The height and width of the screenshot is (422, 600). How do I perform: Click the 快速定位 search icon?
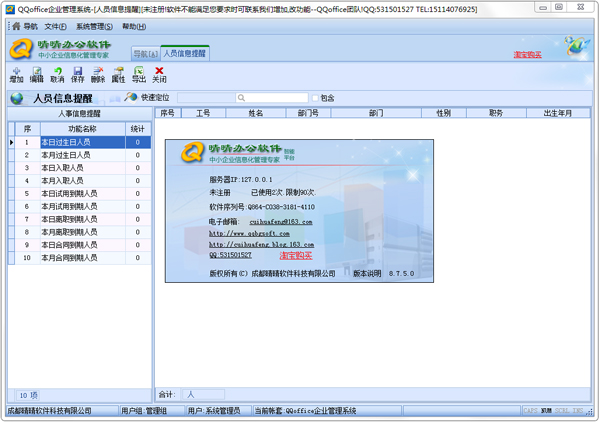coord(130,97)
